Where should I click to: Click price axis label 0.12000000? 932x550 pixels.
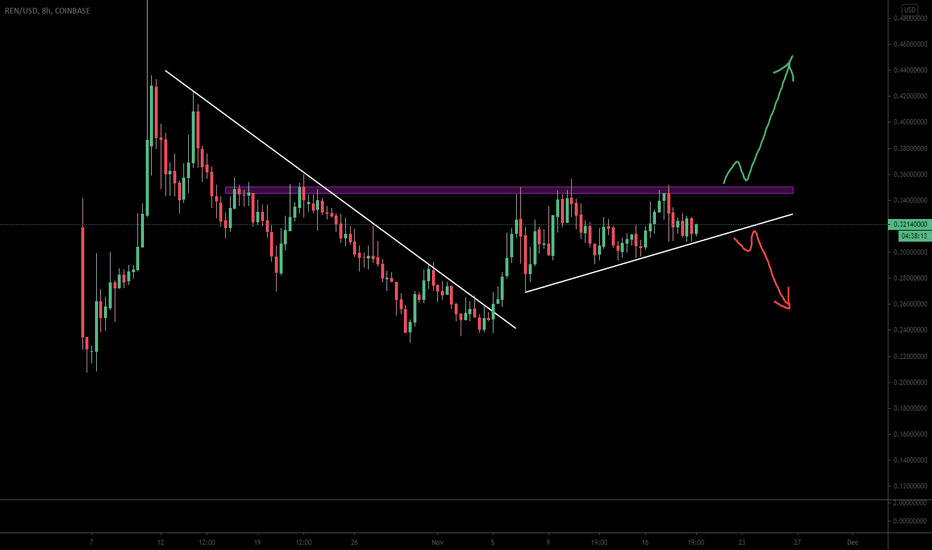pos(910,486)
